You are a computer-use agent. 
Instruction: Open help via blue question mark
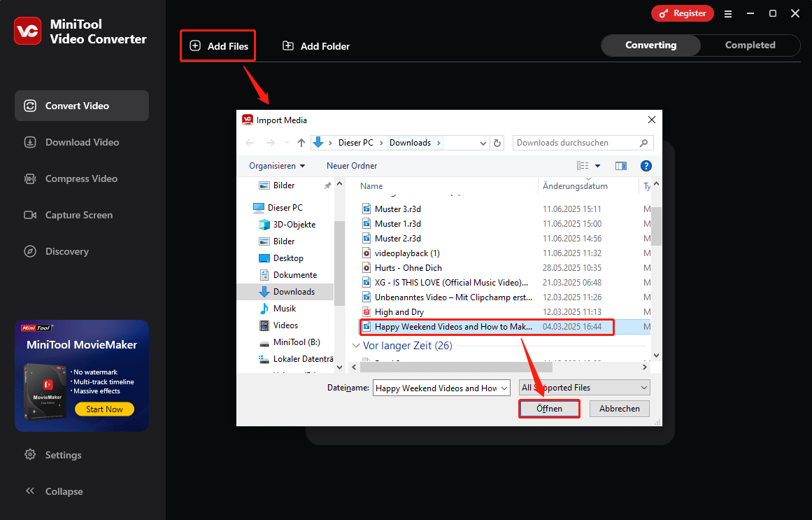coord(646,166)
